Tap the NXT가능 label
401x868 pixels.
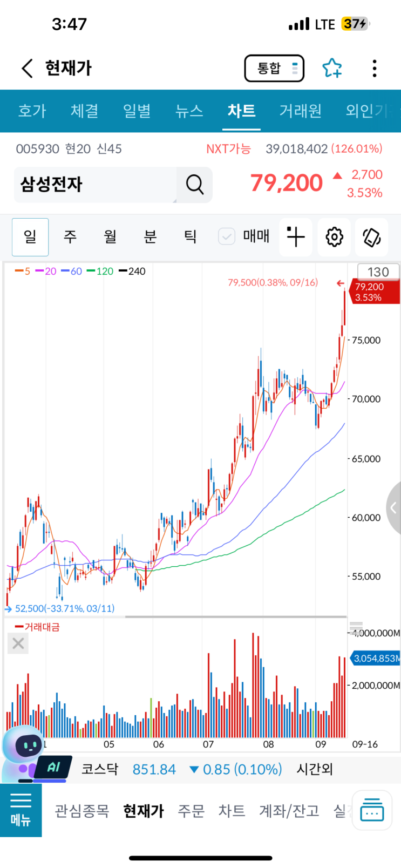229,149
